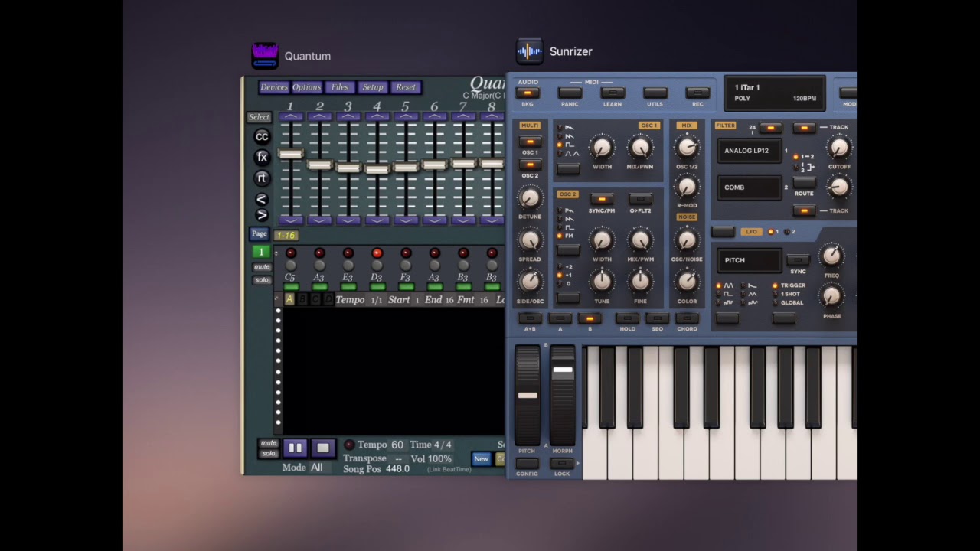Click the rt round button in Quantum
Image resolution: width=980 pixels, height=551 pixels.
coord(262,178)
